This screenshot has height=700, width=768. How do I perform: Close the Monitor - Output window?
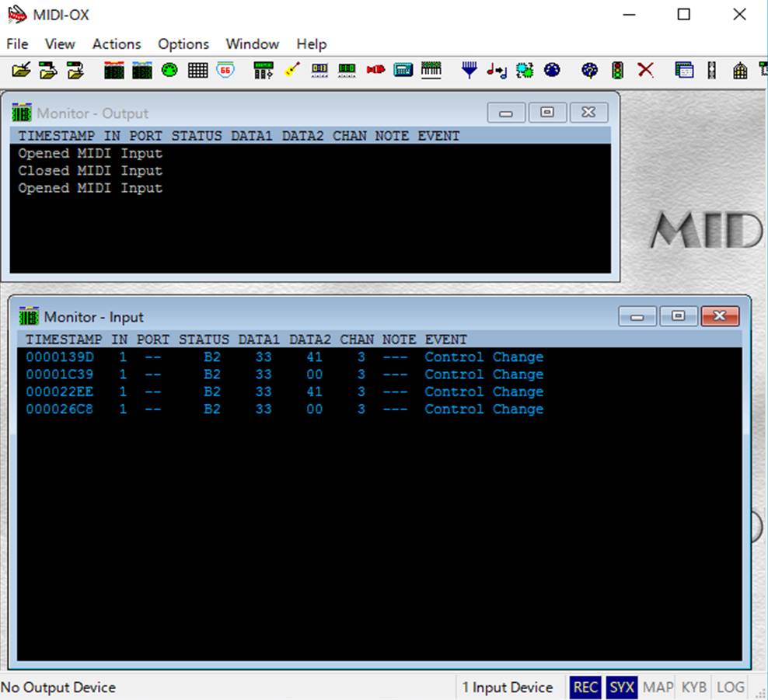[x=588, y=113]
